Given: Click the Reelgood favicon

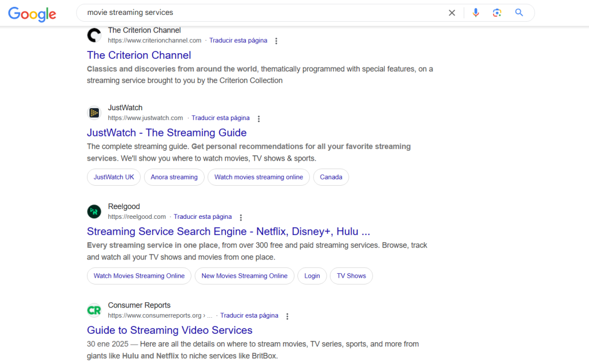Looking at the screenshot, I should pyautogui.click(x=94, y=211).
